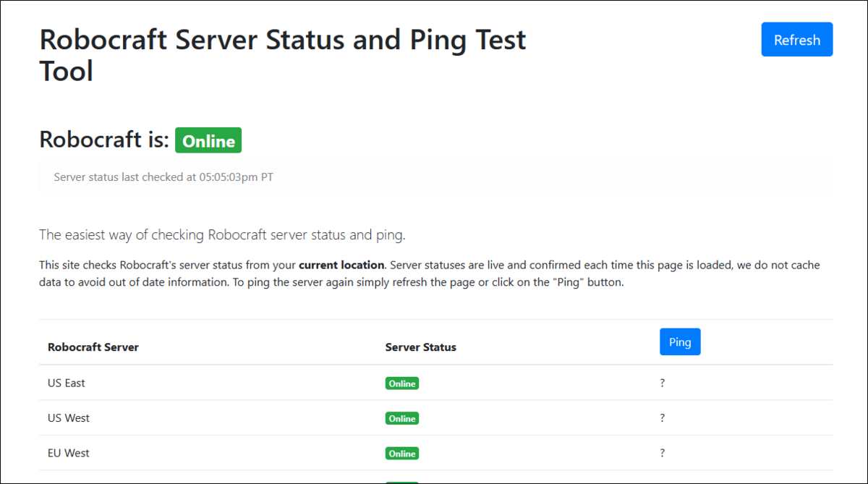Click the EU West server name
The width and height of the screenshot is (868, 484).
[69, 453]
